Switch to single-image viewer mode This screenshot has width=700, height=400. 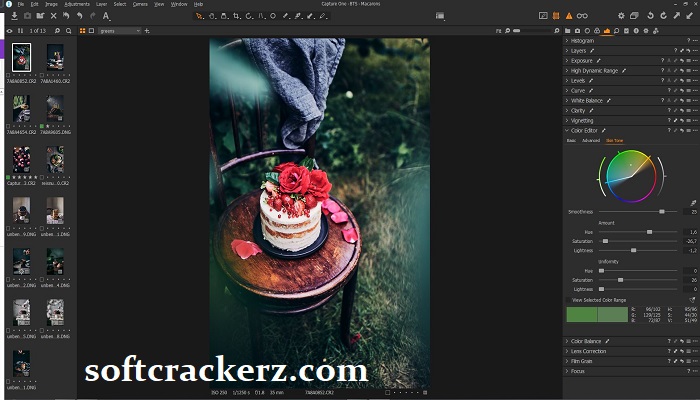click(x=92, y=31)
